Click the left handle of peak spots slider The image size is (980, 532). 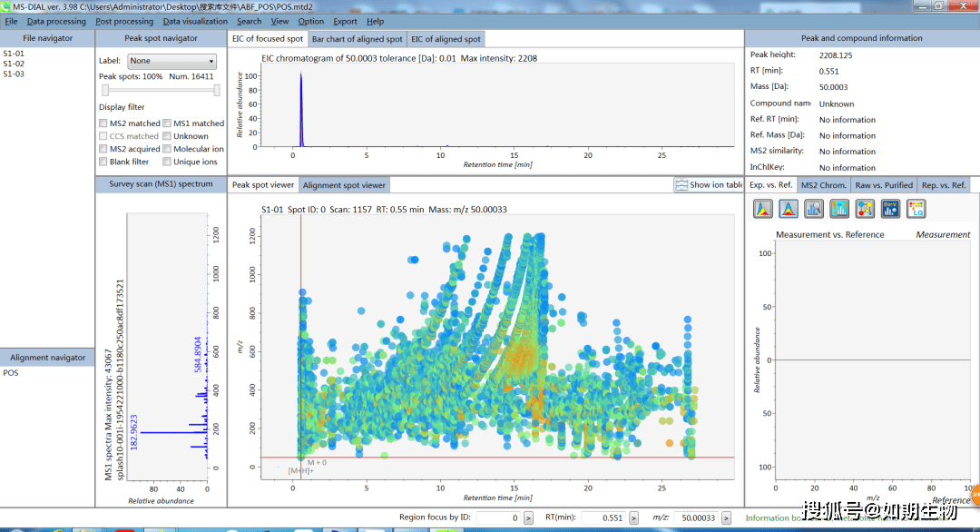[x=105, y=90]
